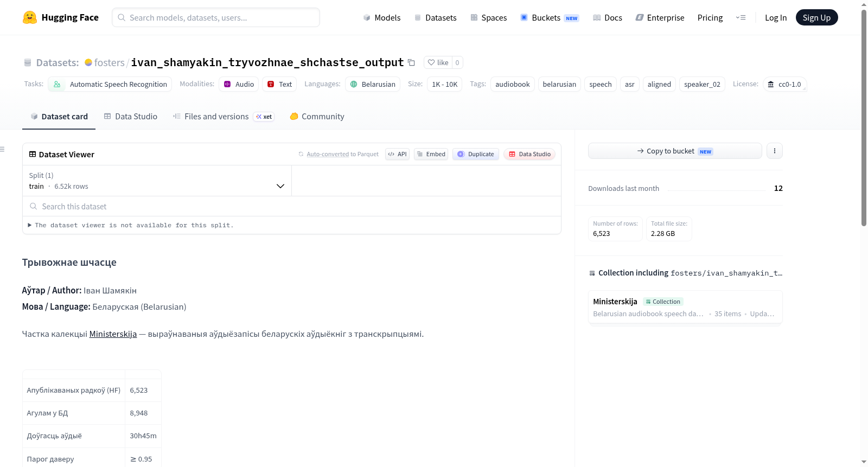Open Data Studio from viewer header
This screenshot has width=868, height=467.
point(529,154)
